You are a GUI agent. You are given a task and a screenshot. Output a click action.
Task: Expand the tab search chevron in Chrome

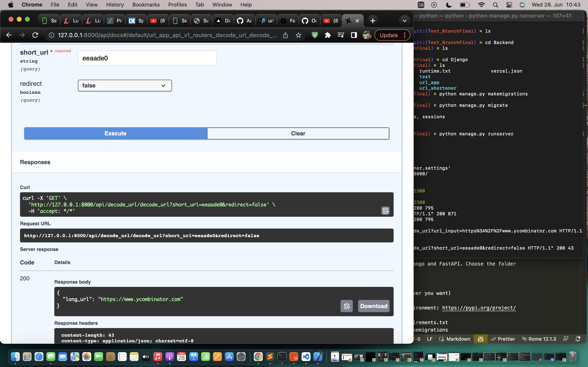pos(404,21)
